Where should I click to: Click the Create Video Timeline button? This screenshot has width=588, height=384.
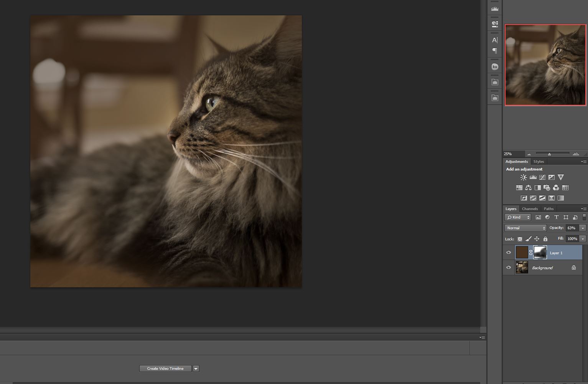pyautogui.click(x=165, y=369)
